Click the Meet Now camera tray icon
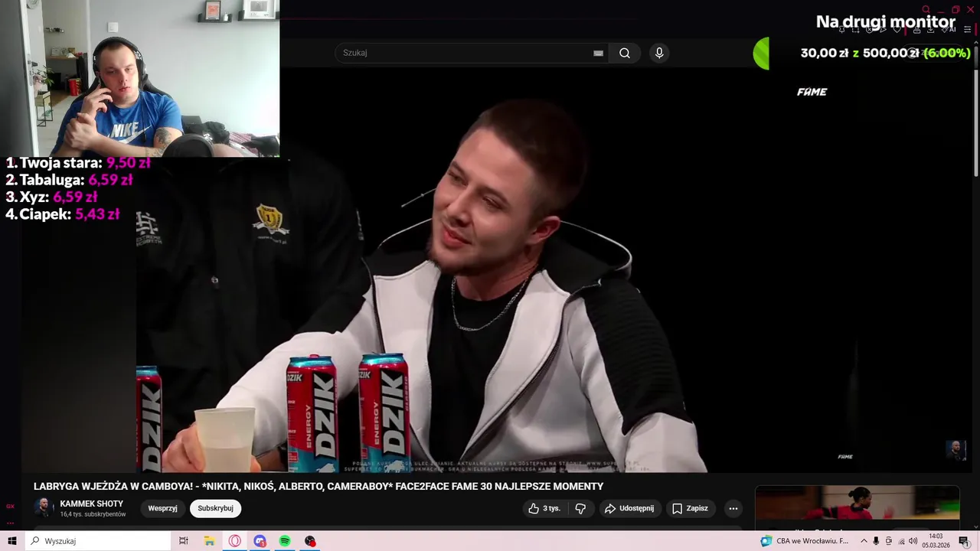 point(888,541)
